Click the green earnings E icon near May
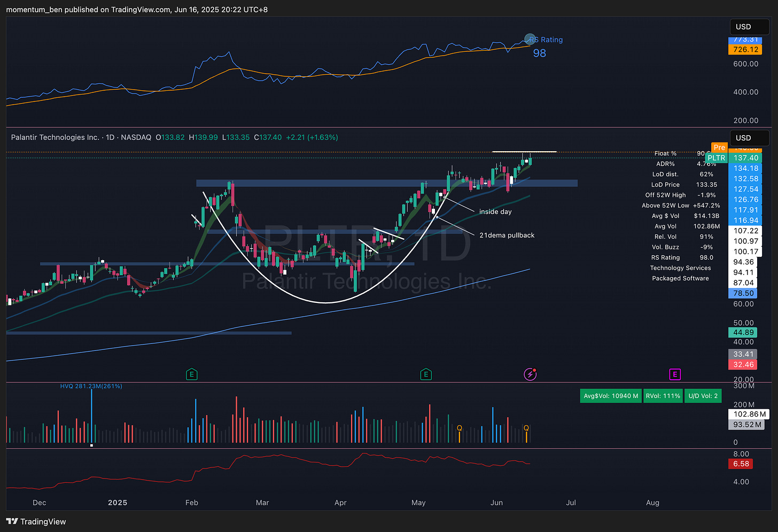 click(x=426, y=374)
